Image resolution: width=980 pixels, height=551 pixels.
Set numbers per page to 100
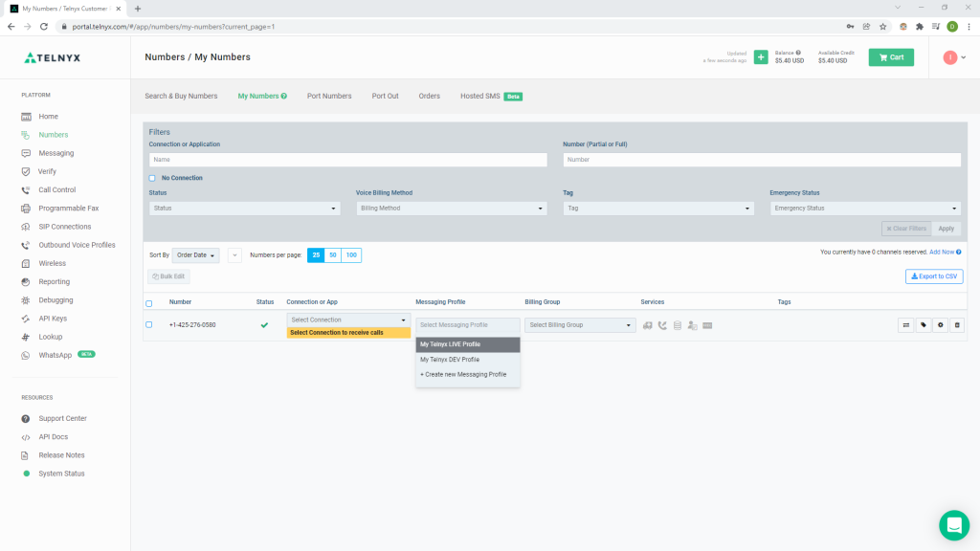coord(351,254)
